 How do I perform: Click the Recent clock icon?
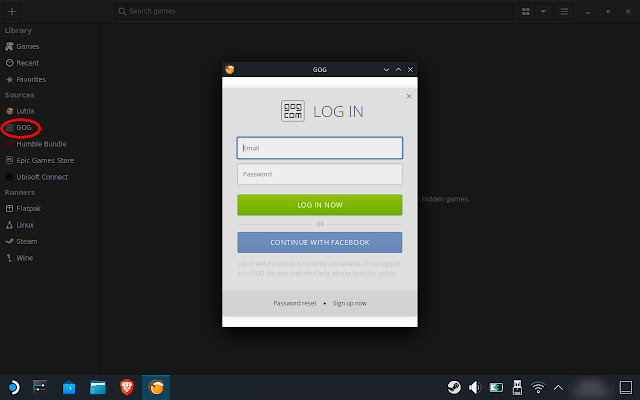pyautogui.click(x=9, y=63)
